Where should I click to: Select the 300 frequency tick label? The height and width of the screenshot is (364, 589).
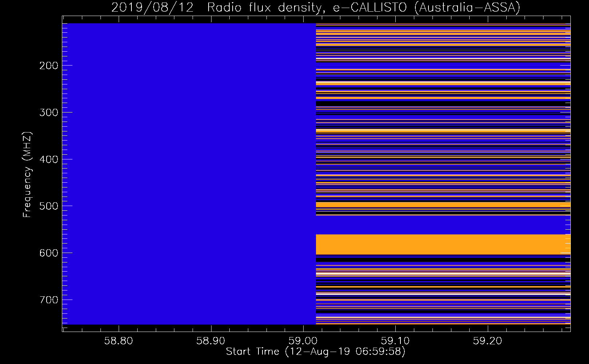(49, 112)
